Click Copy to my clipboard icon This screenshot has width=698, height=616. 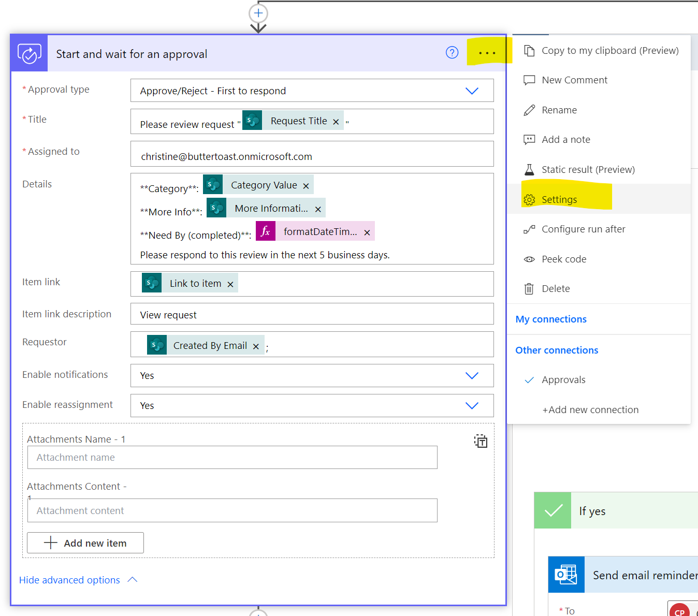(x=529, y=50)
